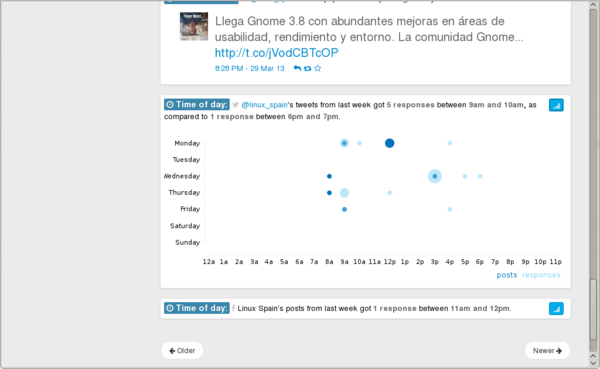Click the Wednesday 3p responses bubble
This screenshot has height=369, width=600.
[x=435, y=176]
